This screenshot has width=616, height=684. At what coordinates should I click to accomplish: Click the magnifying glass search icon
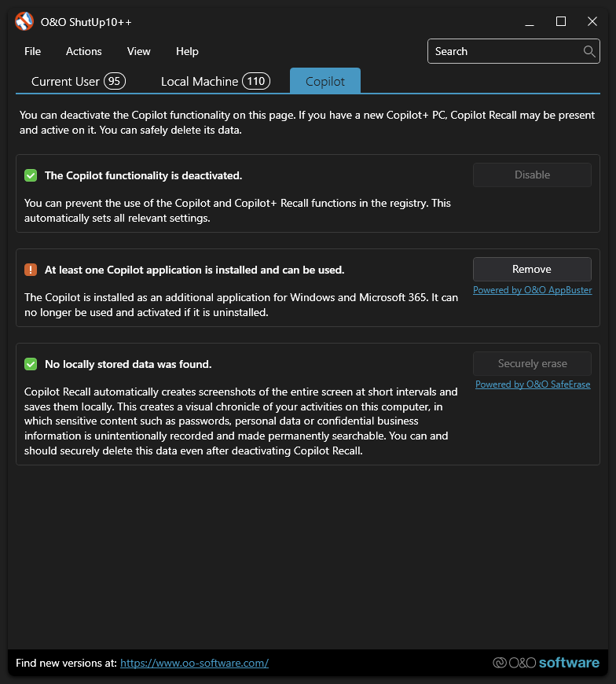589,52
